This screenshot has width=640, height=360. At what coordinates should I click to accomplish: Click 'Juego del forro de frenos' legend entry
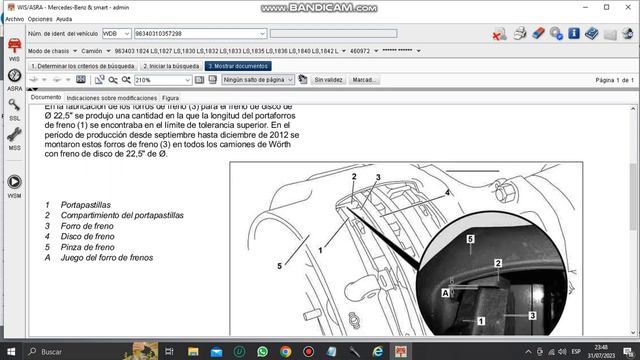click(x=107, y=258)
